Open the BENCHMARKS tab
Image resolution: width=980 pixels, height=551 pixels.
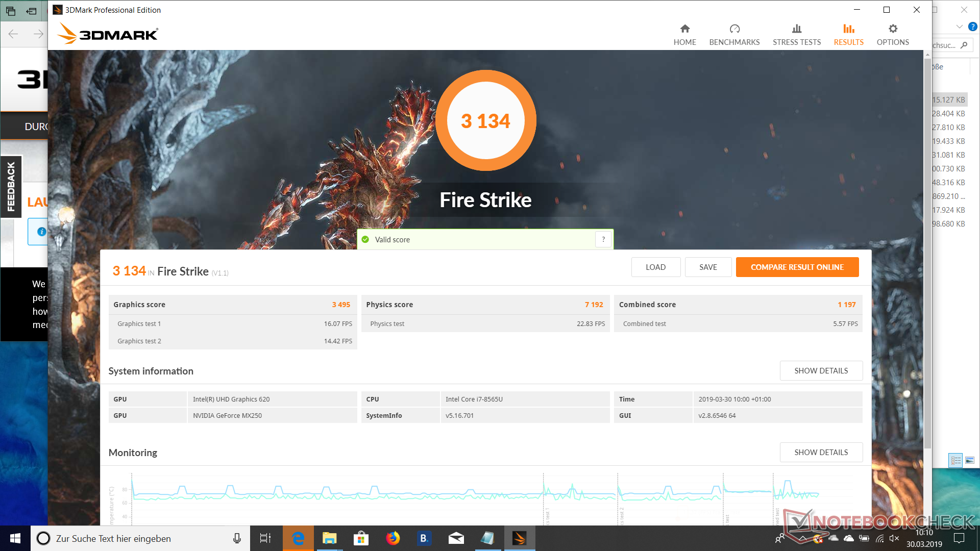(734, 35)
